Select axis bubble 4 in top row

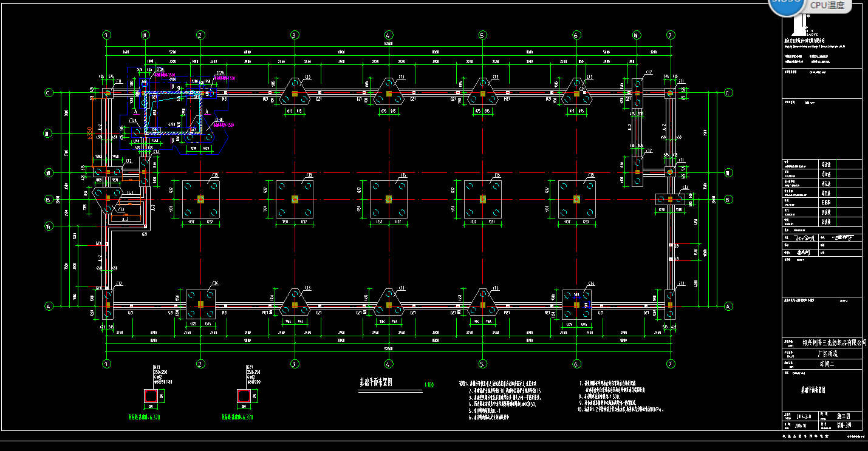pos(388,35)
